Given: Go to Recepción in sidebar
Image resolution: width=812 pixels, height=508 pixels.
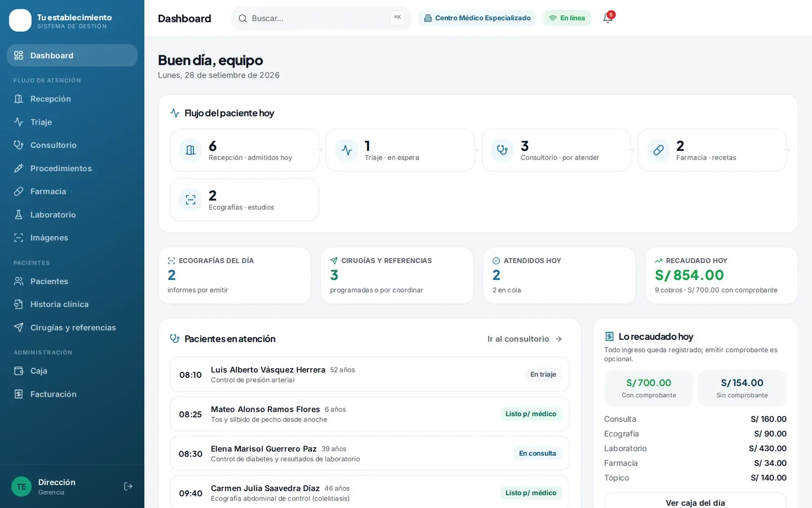Looking at the screenshot, I should coord(72,99).
